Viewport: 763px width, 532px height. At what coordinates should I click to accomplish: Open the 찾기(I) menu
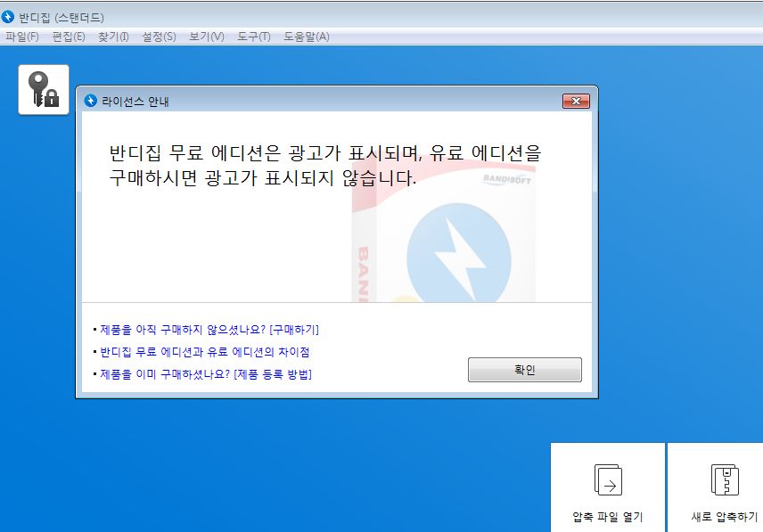[113, 37]
